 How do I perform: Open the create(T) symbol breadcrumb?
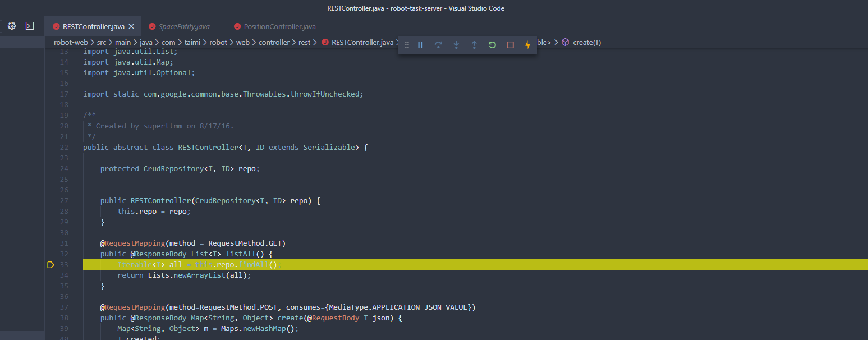pos(586,42)
